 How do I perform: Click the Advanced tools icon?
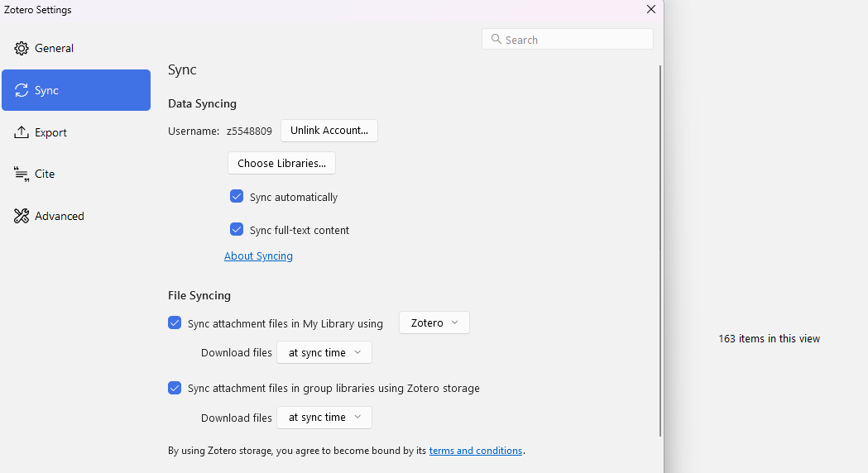pyautogui.click(x=22, y=216)
